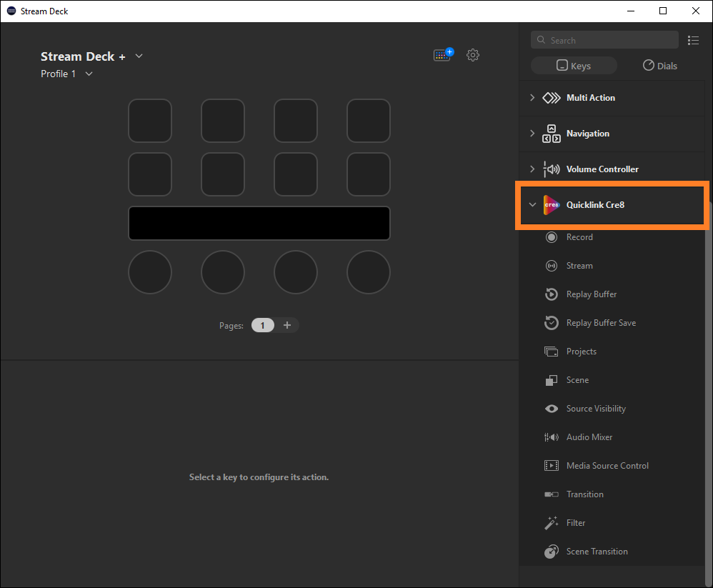Select the Media Source Control icon
This screenshot has width=713, height=588.
click(551, 466)
